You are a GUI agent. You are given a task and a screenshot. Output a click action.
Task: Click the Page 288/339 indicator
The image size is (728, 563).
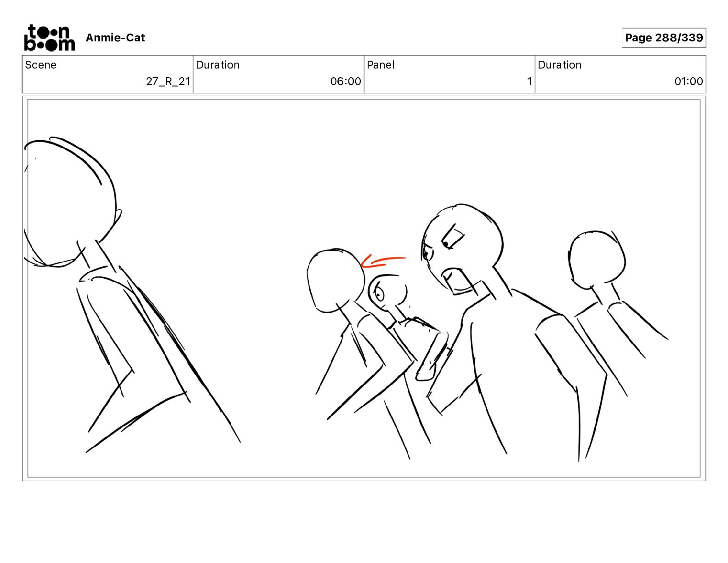tap(664, 38)
